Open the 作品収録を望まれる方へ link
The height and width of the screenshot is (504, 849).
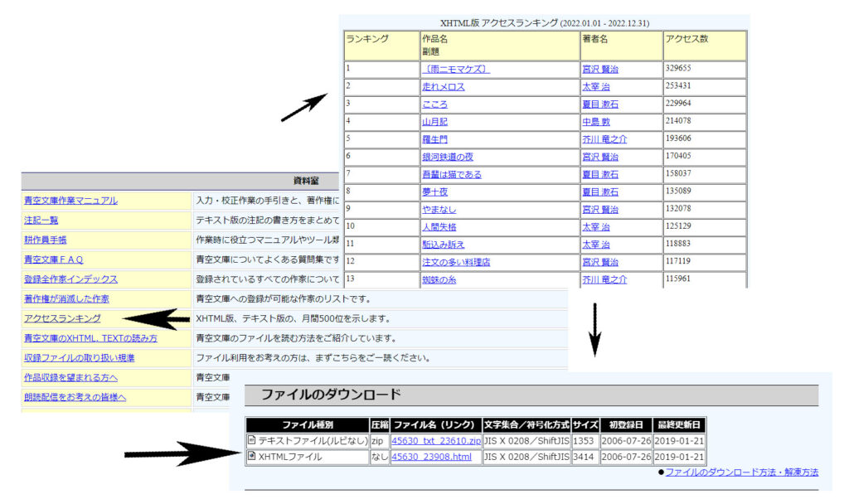point(70,377)
